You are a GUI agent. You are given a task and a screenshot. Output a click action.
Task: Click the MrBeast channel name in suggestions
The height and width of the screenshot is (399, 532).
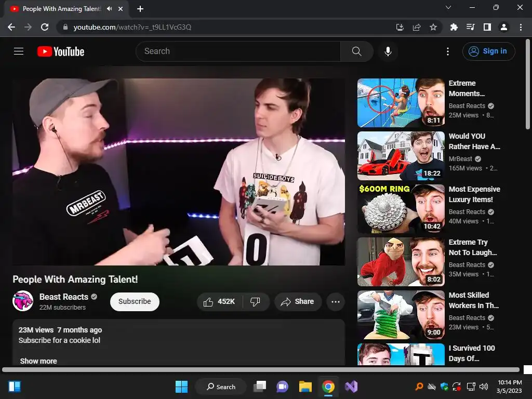[x=460, y=159]
